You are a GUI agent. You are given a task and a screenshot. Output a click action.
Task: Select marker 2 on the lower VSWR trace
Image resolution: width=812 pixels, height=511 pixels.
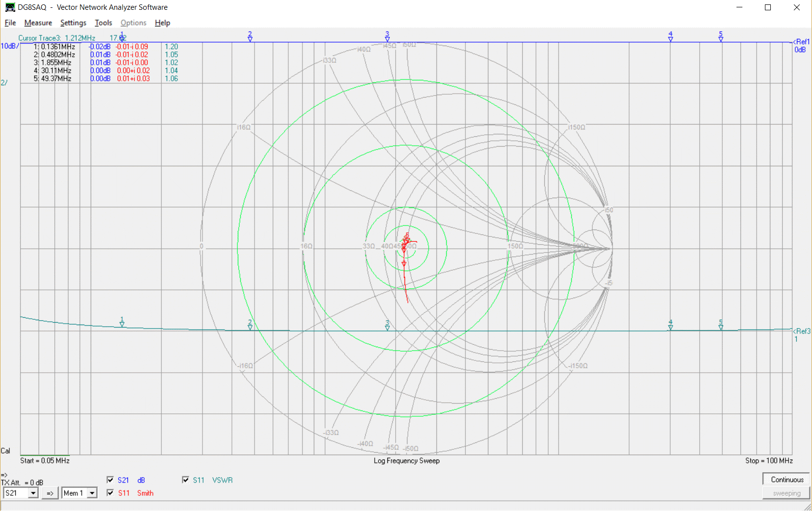pos(250,325)
